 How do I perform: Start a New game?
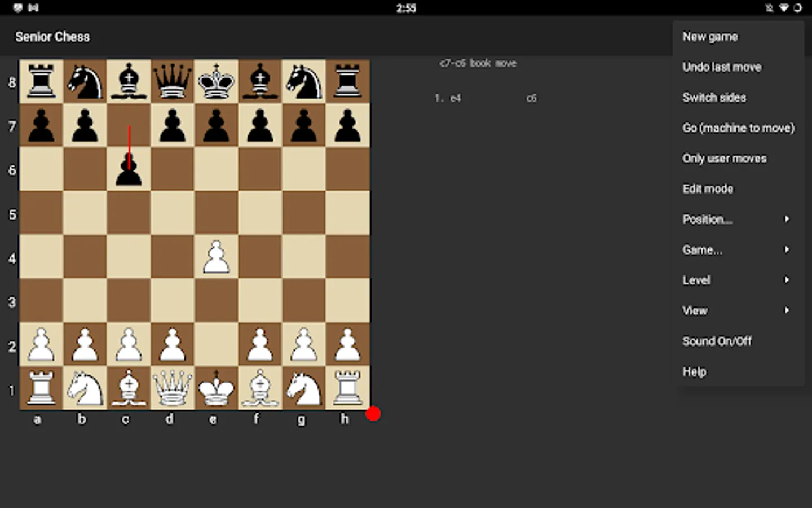[x=710, y=36]
